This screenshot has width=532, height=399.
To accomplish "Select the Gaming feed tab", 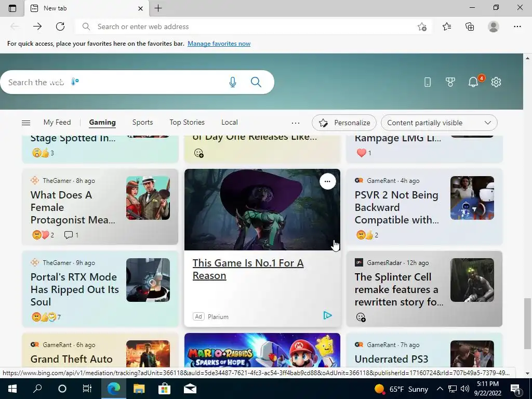I will [x=102, y=122].
